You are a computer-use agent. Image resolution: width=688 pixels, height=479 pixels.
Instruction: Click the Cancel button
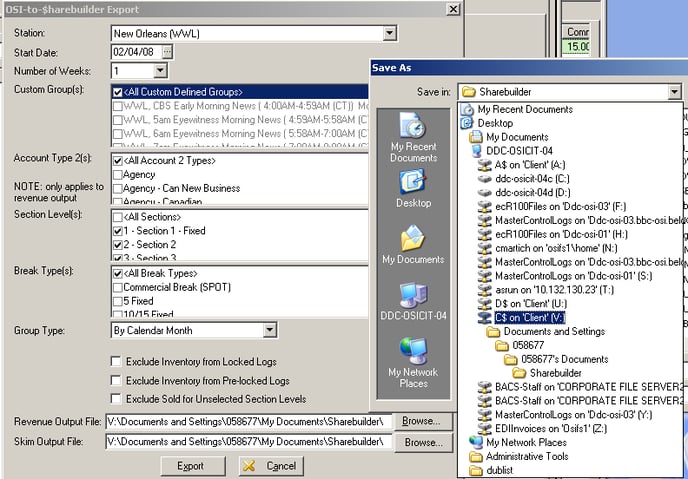tap(271, 466)
